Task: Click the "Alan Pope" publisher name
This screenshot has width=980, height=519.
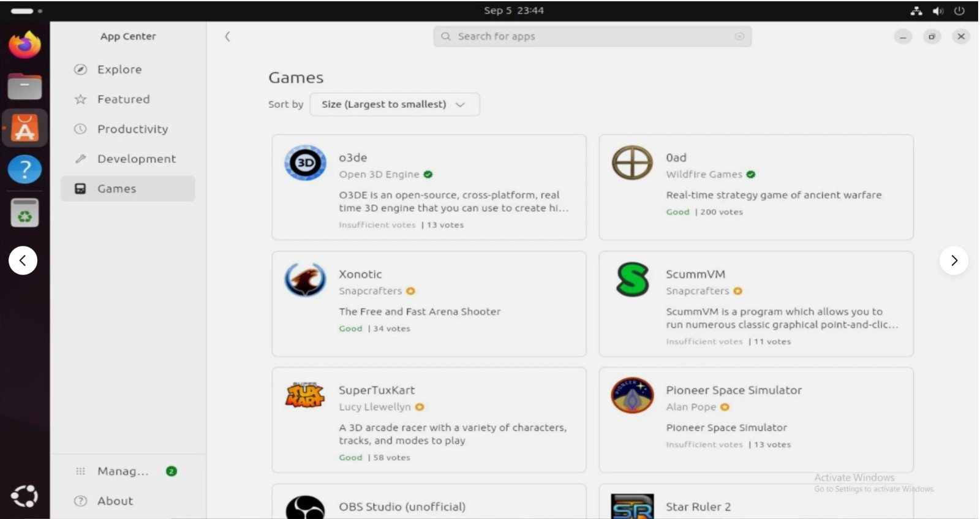Action: click(691, 407)
